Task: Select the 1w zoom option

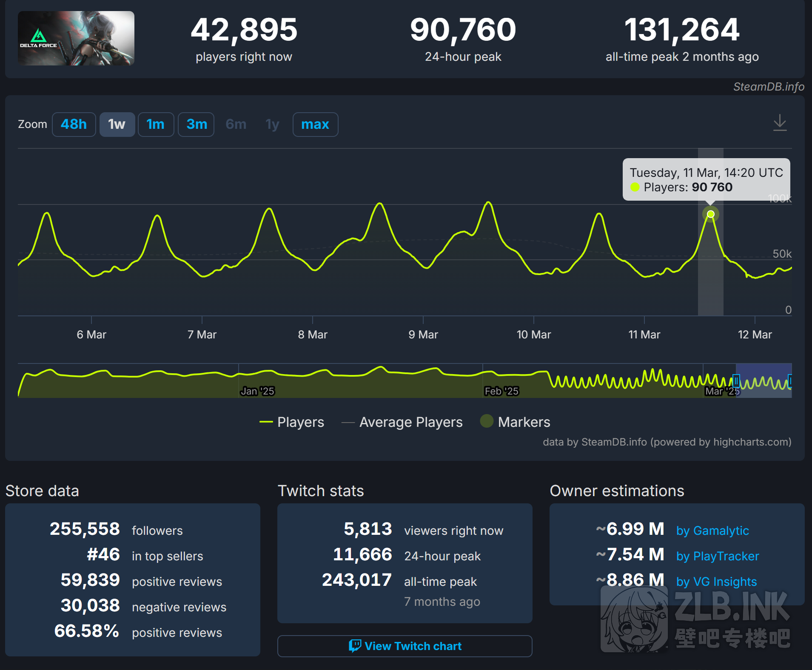Action: [117, 125]
